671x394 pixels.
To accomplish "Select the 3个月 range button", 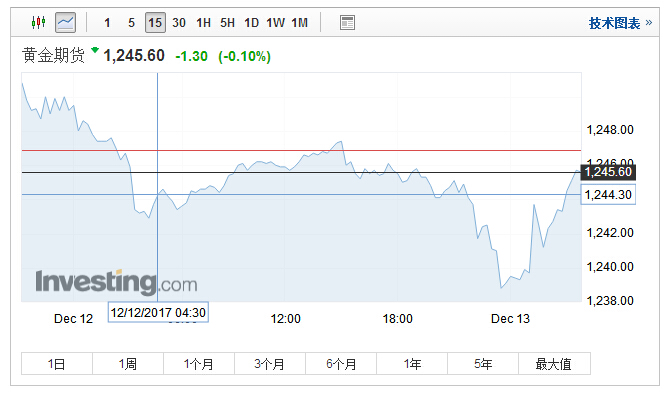I will 270,364.
